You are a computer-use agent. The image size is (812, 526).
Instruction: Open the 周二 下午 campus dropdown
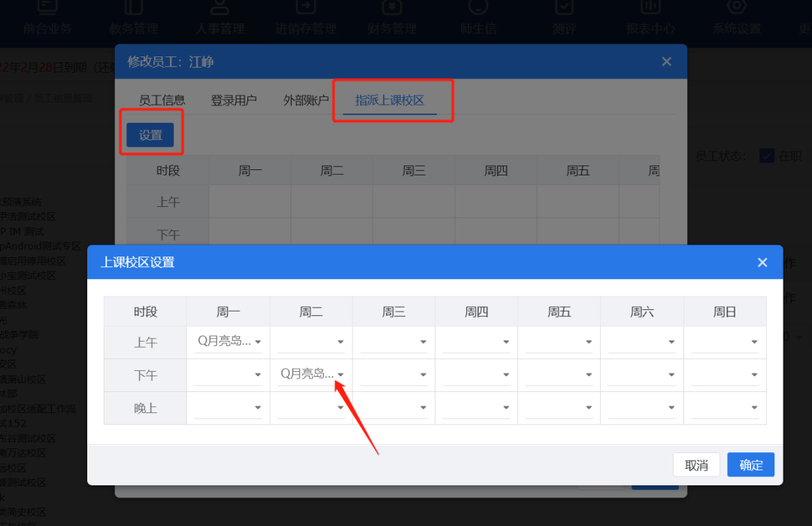(x=311, y=374)
